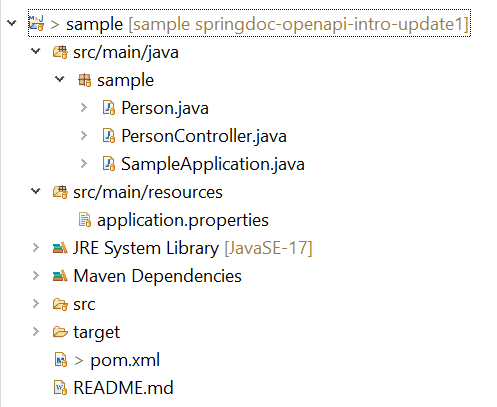Select the SampleApplication.java file label
Image resolution: width=497 pixels, height=407 pixels.
point(213,164)
